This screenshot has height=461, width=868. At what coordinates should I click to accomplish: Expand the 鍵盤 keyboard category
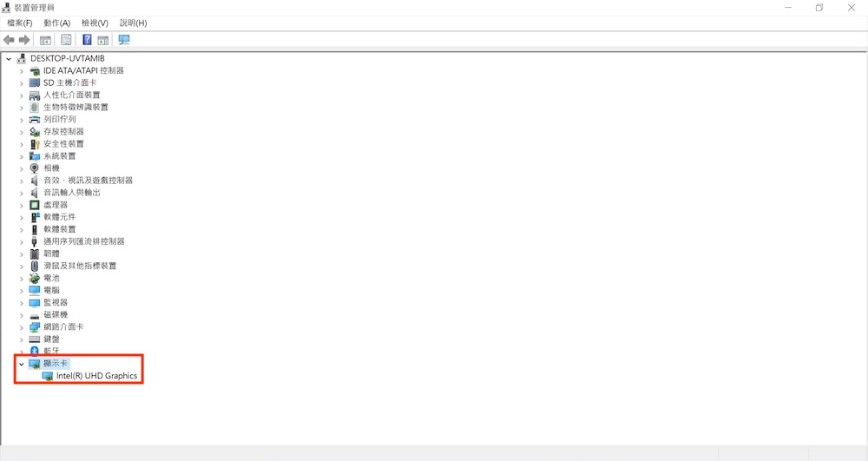point(22,339)
